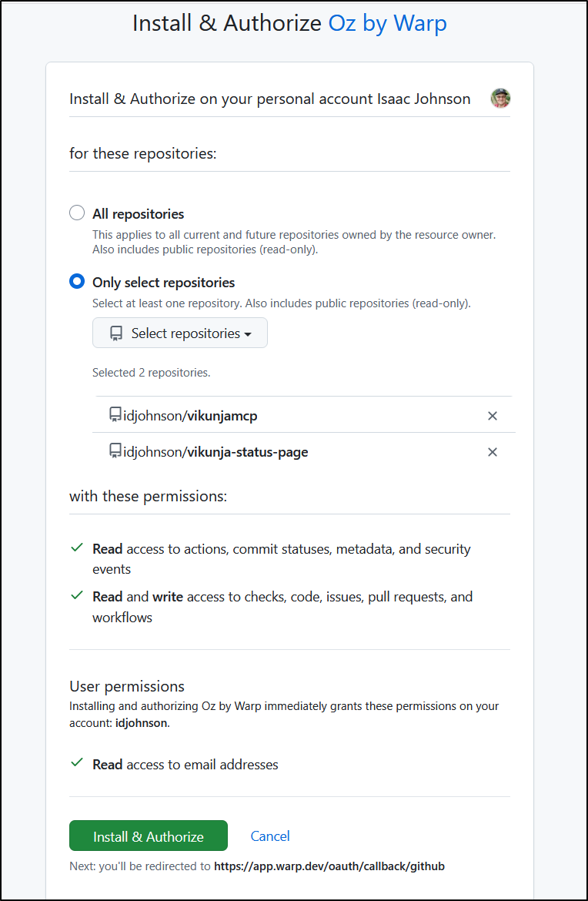Select the Only select repositories radio button

77,282
